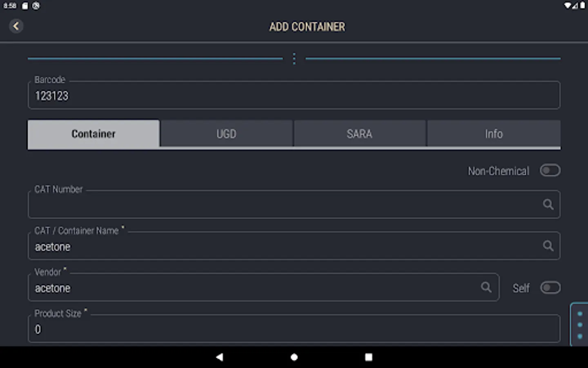This screenshot has height=368, width=588.
Task: Open the three-dot divider menu
Action: [x=294, y=59]
